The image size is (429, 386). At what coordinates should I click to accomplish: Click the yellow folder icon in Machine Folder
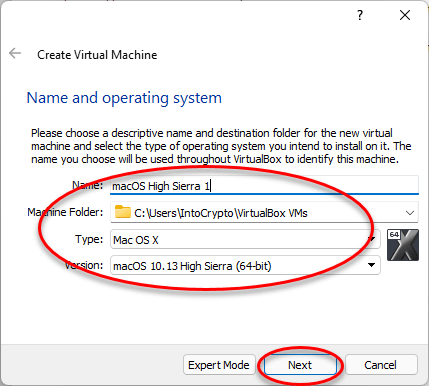(122, 212)
